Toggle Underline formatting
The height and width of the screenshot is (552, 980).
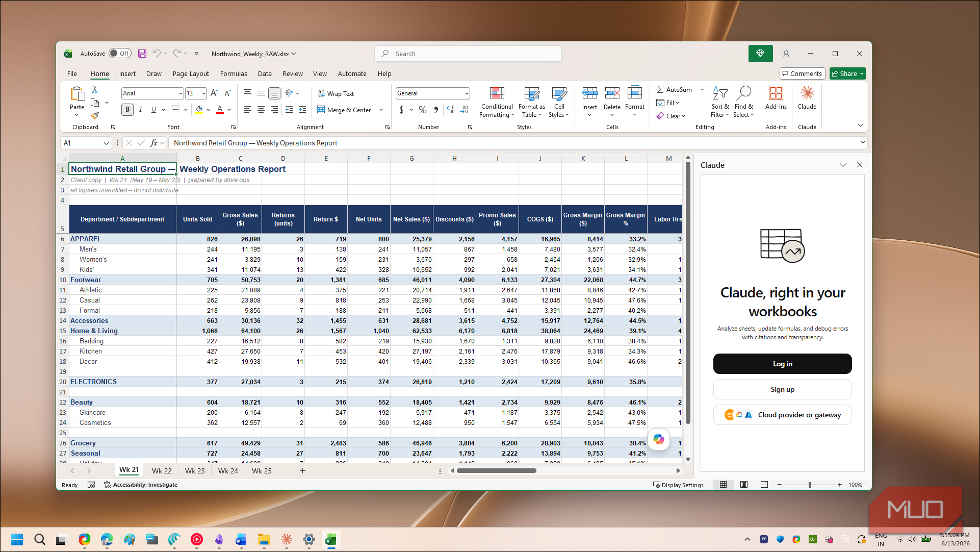click(x=153, y=110)
